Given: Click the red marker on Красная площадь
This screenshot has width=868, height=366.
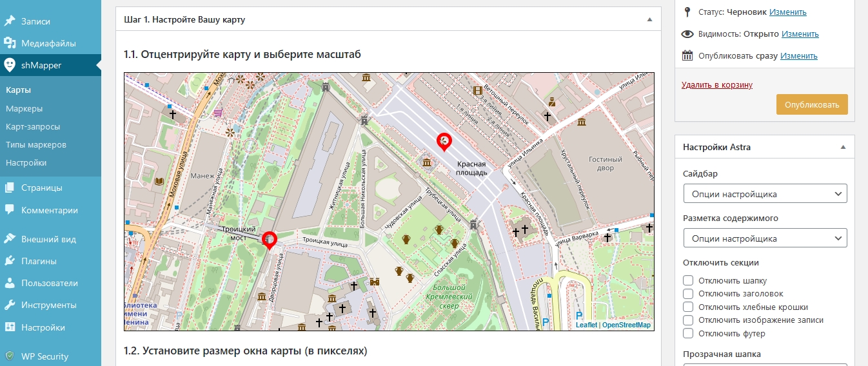Looking at the screenshot, I should pos(444,140).
